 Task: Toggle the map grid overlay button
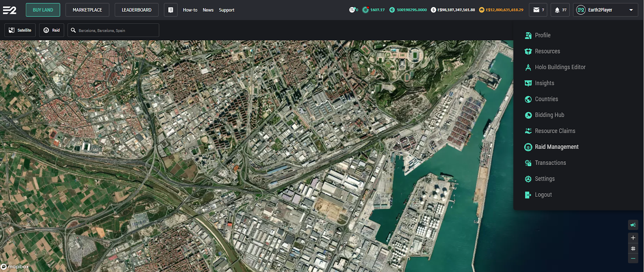633,248
